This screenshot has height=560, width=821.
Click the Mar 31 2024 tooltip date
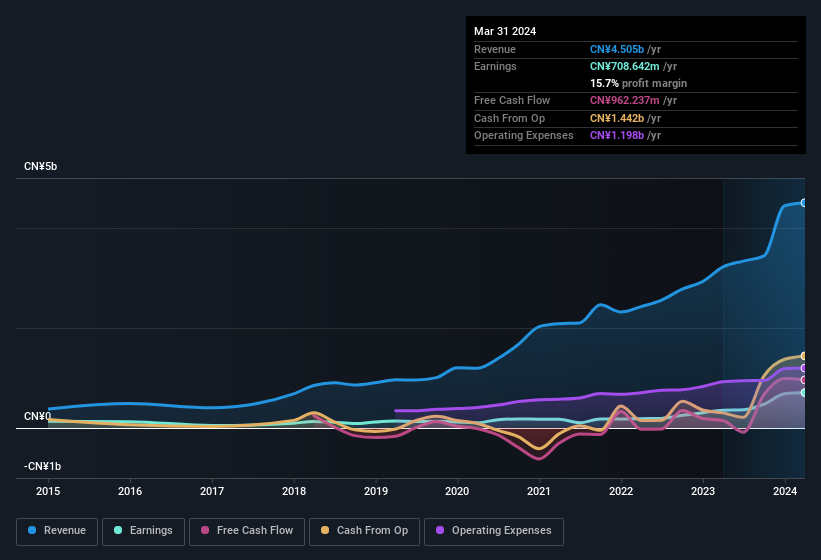coord(505,31)
